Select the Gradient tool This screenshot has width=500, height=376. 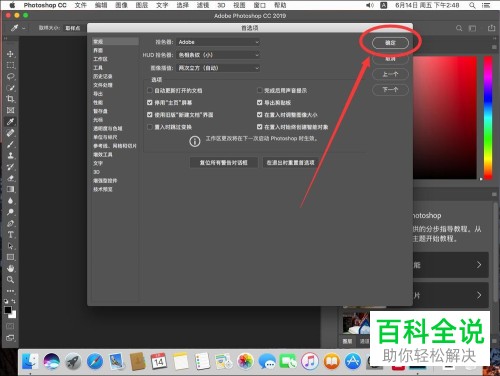(x=10, y=189)
